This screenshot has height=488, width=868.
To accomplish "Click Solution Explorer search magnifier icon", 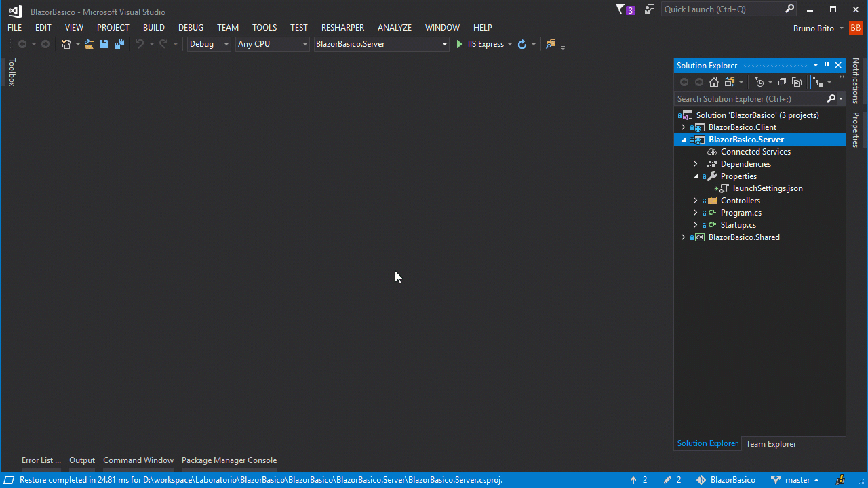I will point(831,99).
